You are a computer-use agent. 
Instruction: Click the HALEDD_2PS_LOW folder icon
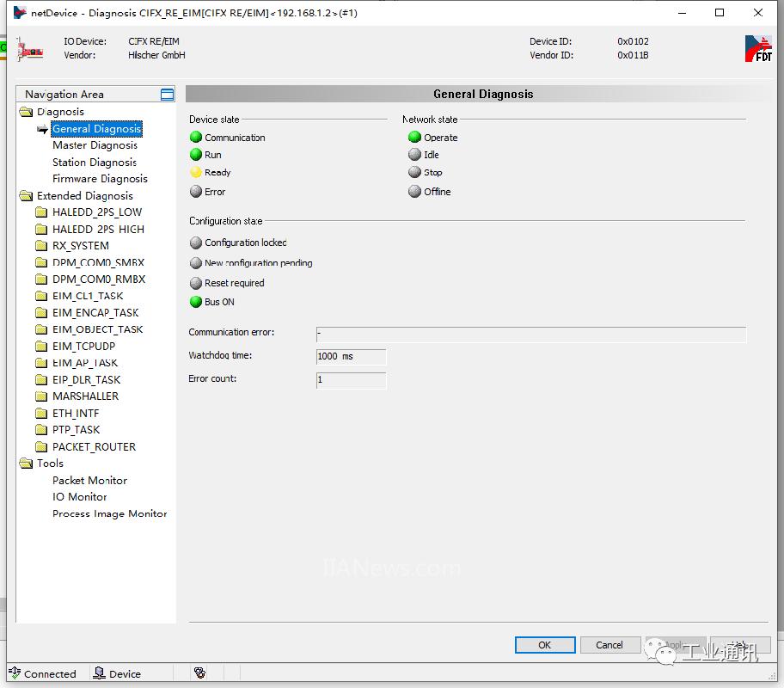click(41, 212)
